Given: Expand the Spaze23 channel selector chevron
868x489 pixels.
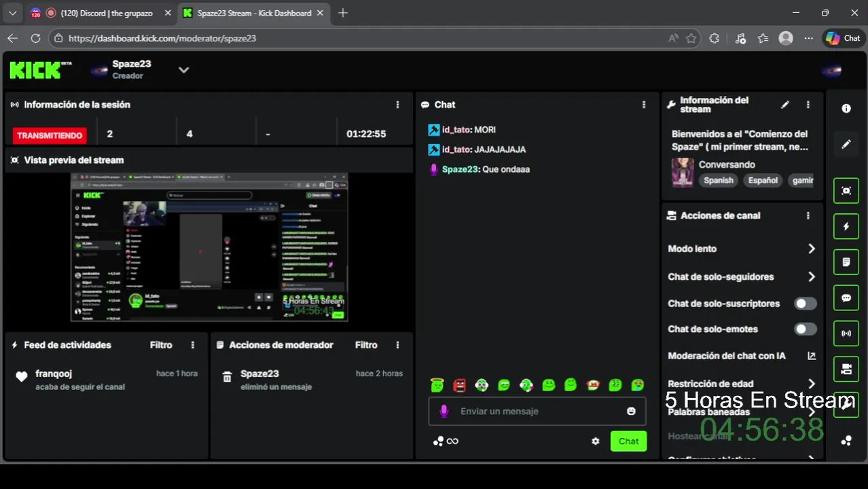Looking at the screenshot, I should tap(183, 70).
